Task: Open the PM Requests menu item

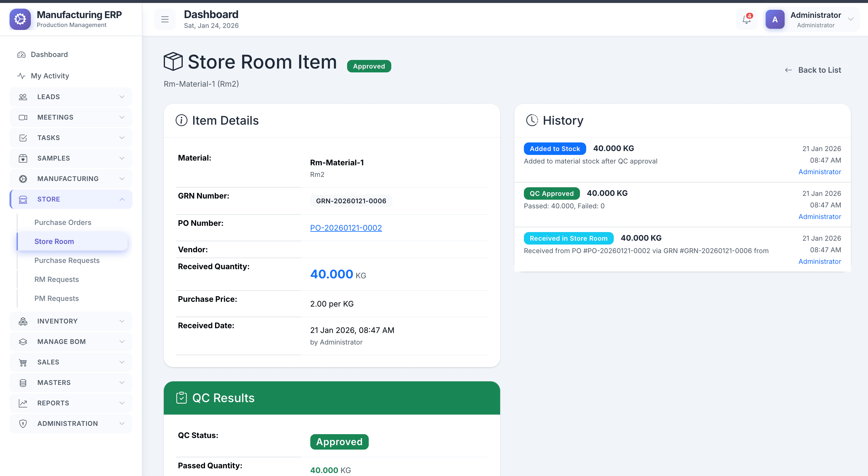Action: pyautogui.click(x=57, y=298)
